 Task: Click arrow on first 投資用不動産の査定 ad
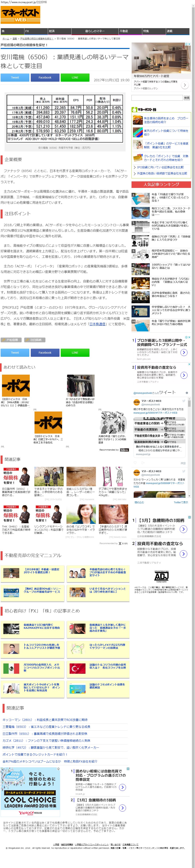(184, 375)
